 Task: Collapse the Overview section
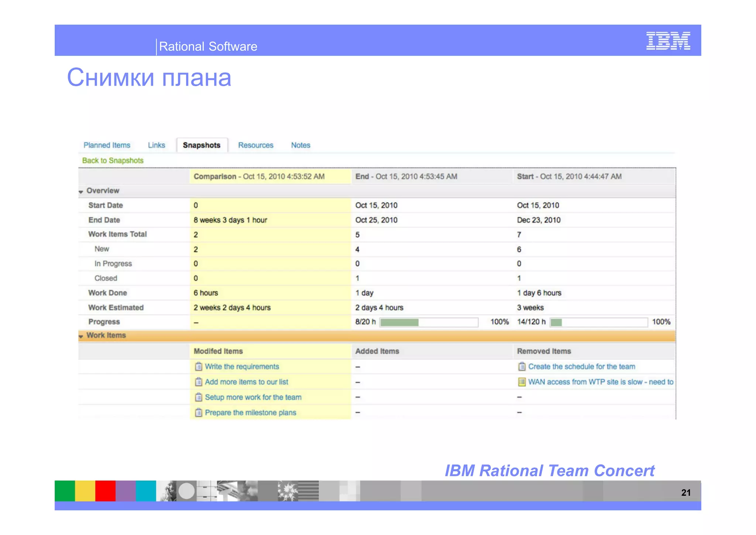coord(81,192)
